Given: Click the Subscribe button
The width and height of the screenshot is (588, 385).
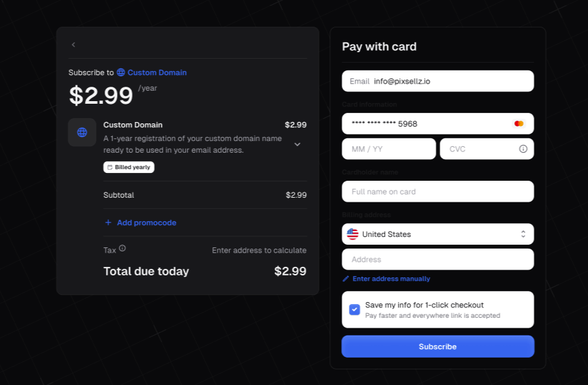Looking at the screenshot, I should pyautogui.click(x=438, y=346).
